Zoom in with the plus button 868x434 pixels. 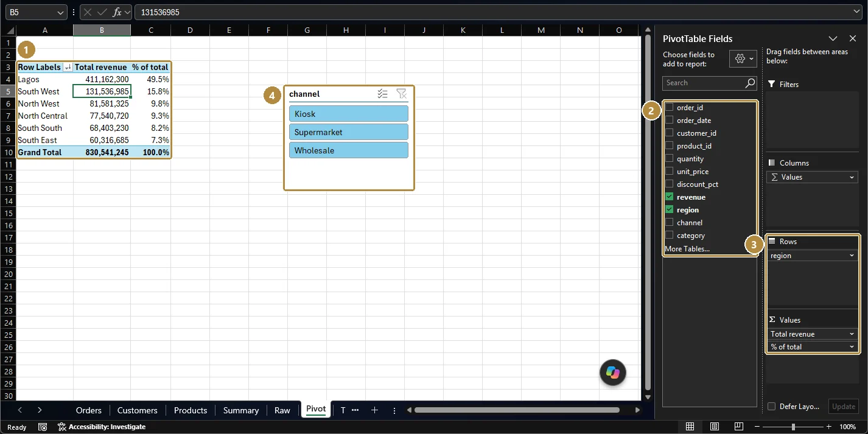tap(828, 427)
